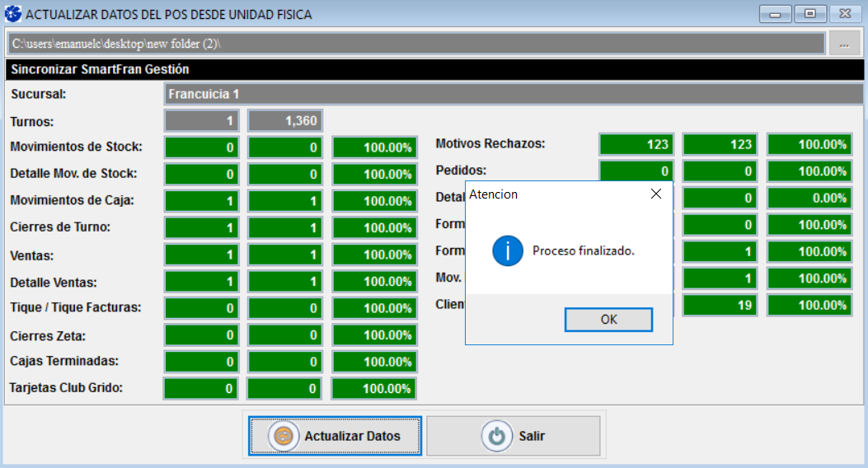The width and height of the screenshot is (868, 468).
Task: Open folder browse button with ellipsis
Action: pos(843,44)
